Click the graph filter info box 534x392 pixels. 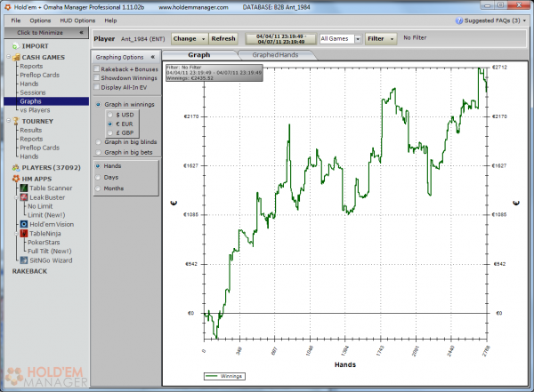click(x=214, y=73)
